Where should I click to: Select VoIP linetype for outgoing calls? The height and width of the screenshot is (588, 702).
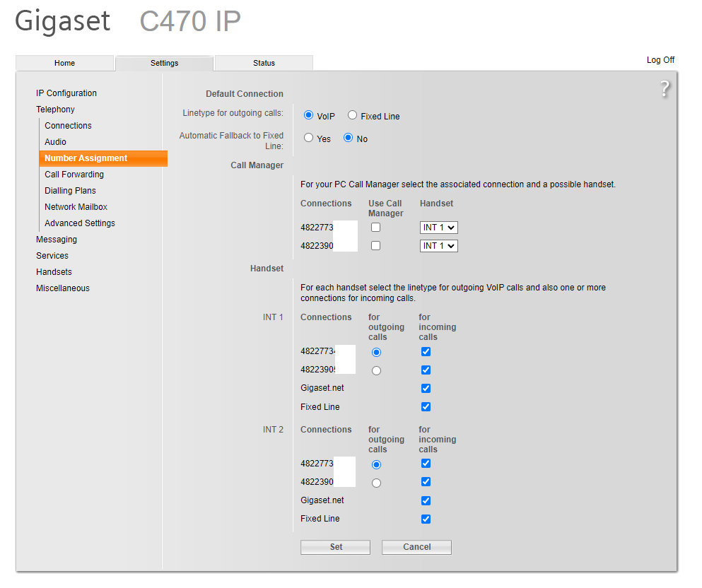(309, 116)
